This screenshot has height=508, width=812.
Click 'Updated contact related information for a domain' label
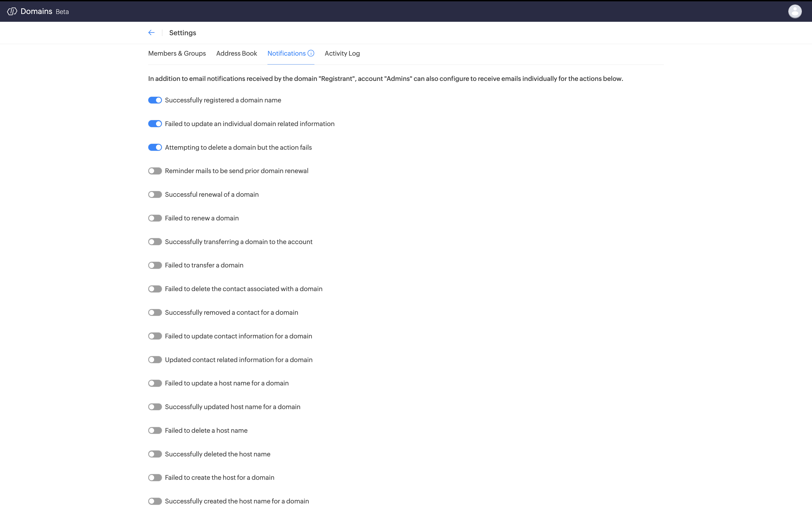[238, 360]
